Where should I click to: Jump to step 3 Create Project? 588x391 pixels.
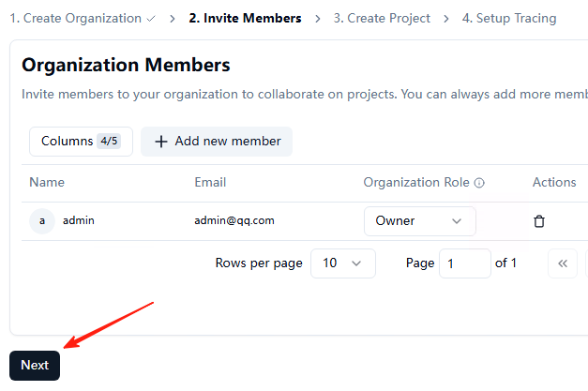(x=382, y=18)
